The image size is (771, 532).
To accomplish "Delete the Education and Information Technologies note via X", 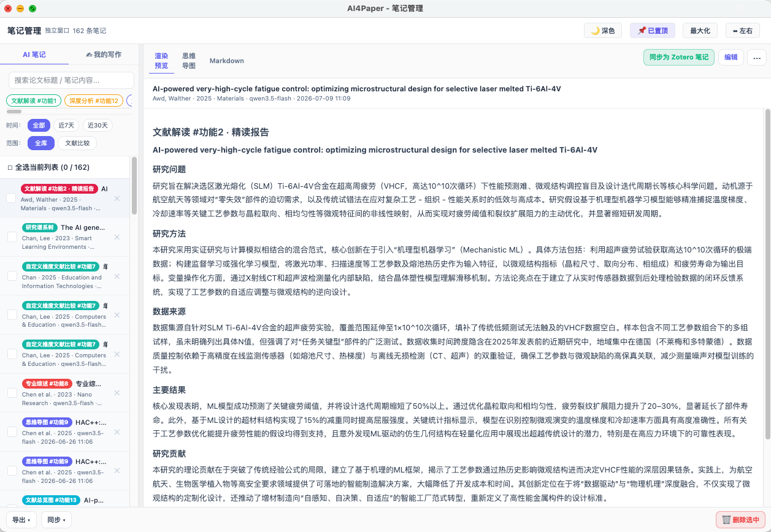I will click(x=117, y=276).
